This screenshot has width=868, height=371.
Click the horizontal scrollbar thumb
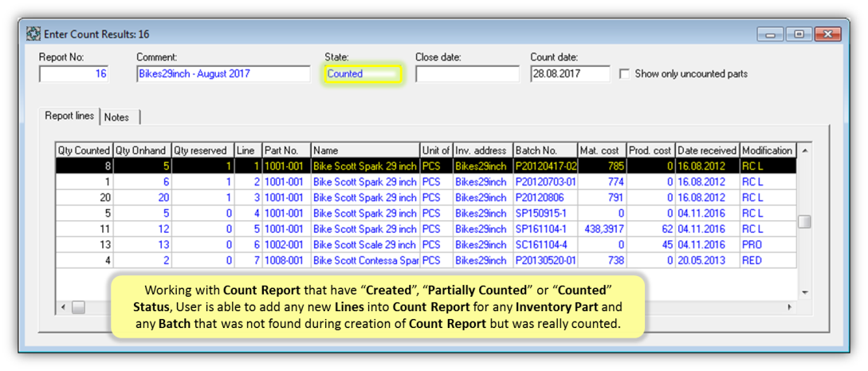78,306
